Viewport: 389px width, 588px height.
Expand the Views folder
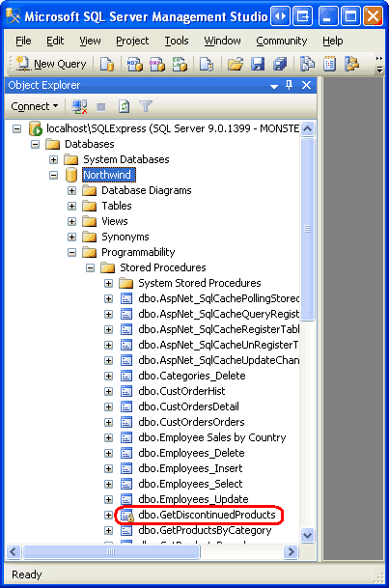(x=72, y=222)
